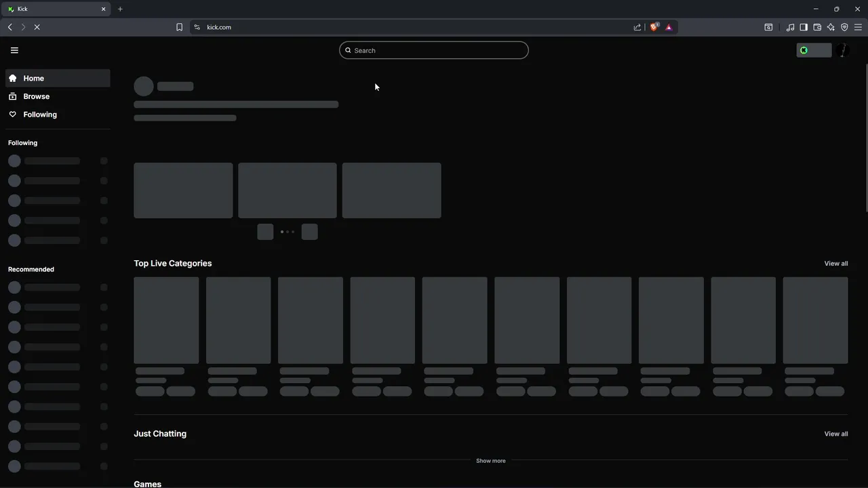Open Browse in sidebar

[58, 96]
